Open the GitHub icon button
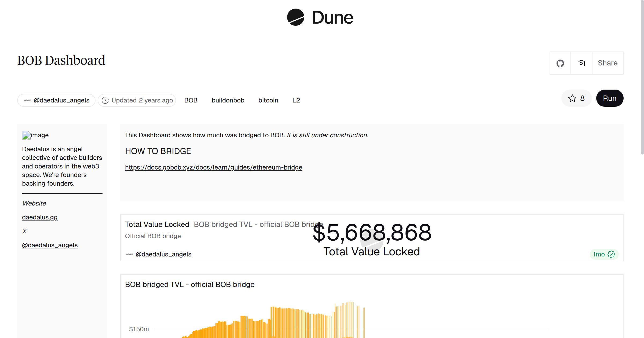 click(560, 63)
